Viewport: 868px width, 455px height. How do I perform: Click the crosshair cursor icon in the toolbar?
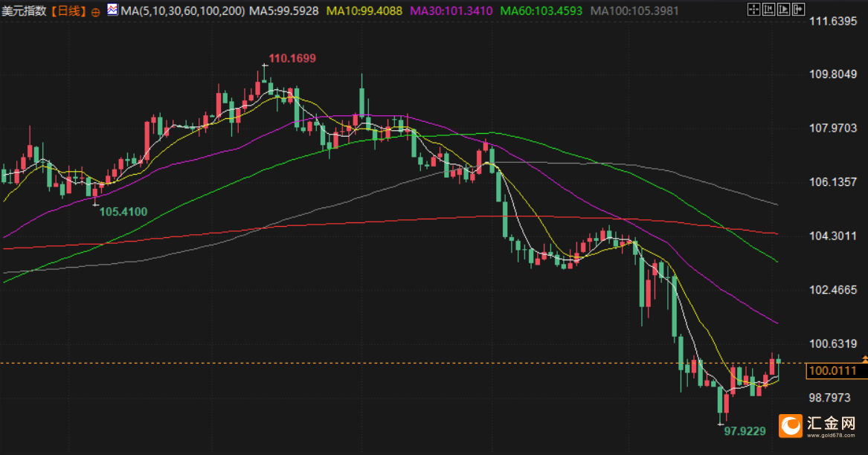coord(753,10)
